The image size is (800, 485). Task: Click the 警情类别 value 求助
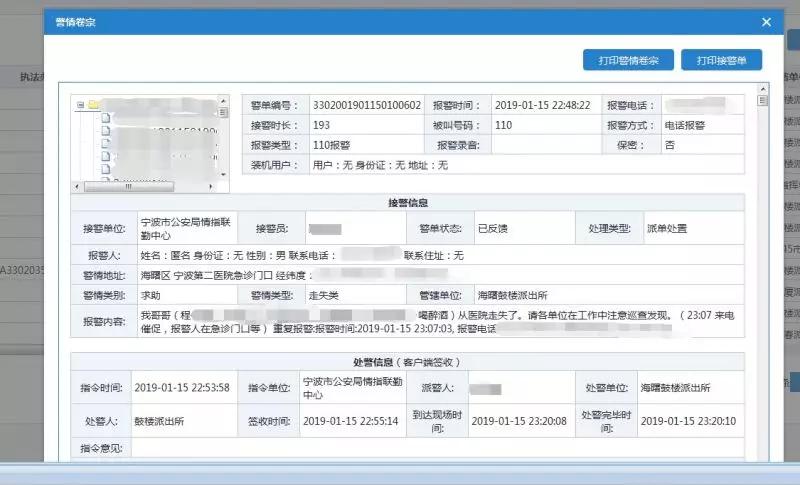coord(151,295)
